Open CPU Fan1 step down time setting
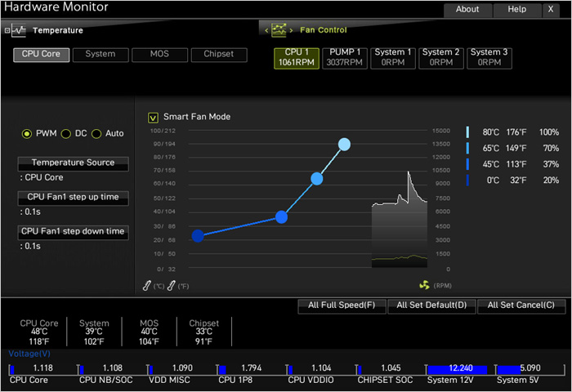The height and width of the screenshot is (392, 572). pyautogui.click(x=73, y=232)
